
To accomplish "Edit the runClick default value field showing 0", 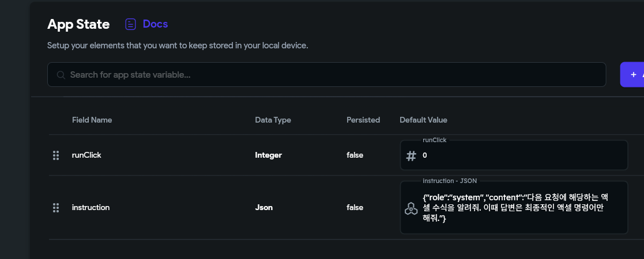I will [x=514, y=155].
